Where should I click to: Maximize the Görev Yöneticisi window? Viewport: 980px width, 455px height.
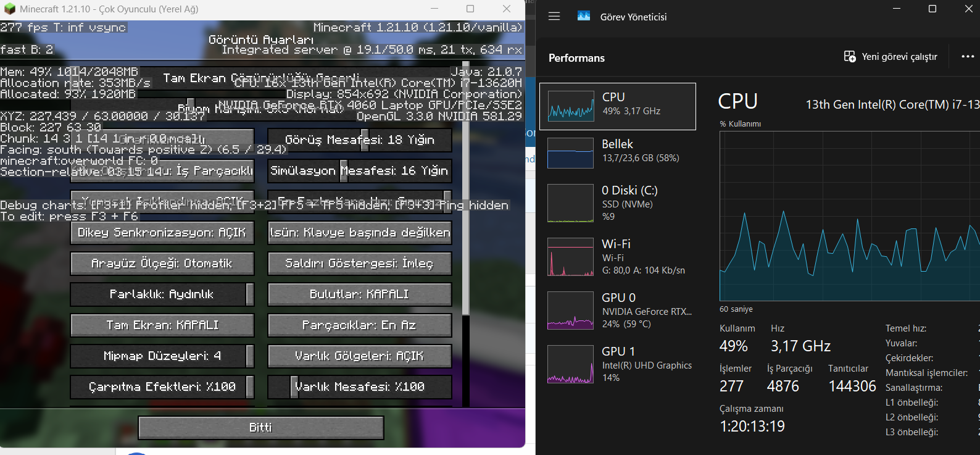tap(932, 9)
